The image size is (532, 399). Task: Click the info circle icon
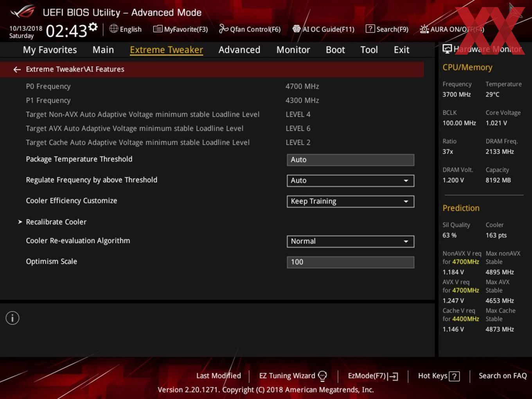point(13,318)
